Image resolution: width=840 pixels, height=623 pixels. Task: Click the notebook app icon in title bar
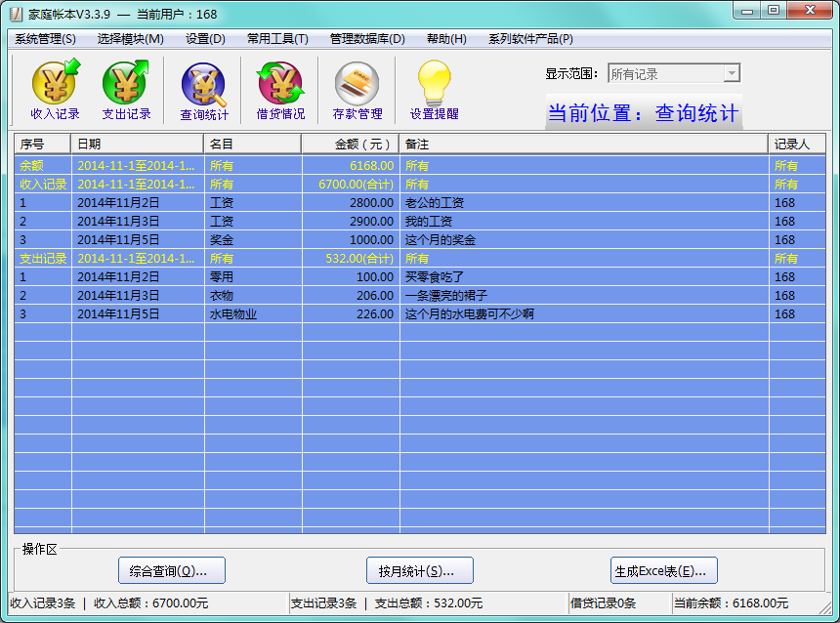point(16,14)
